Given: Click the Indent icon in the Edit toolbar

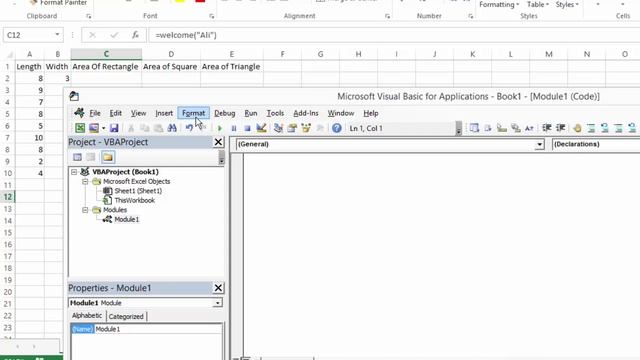Looking at the screenshot, I should click(x=547, y=128).
